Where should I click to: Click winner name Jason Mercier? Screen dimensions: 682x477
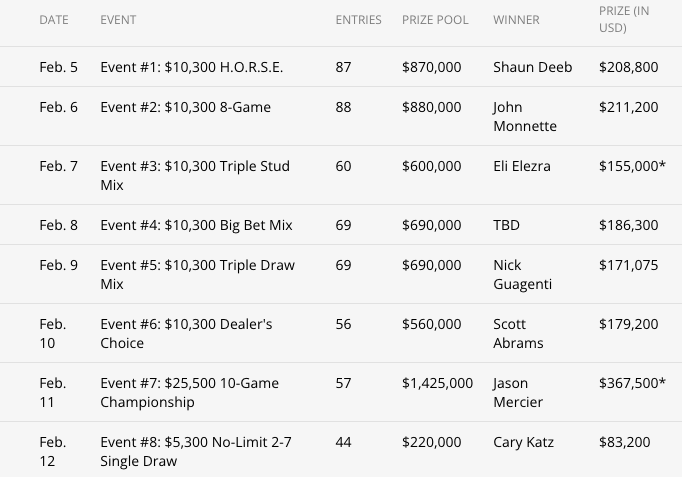519,392
